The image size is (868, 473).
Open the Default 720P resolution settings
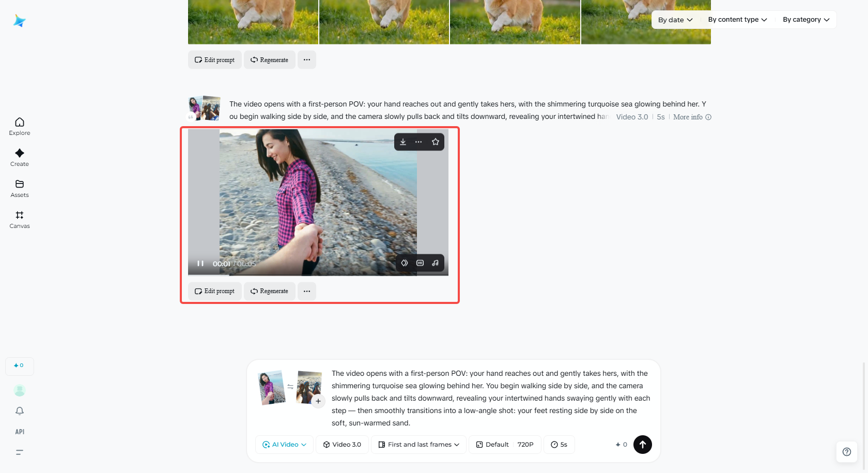505,445
